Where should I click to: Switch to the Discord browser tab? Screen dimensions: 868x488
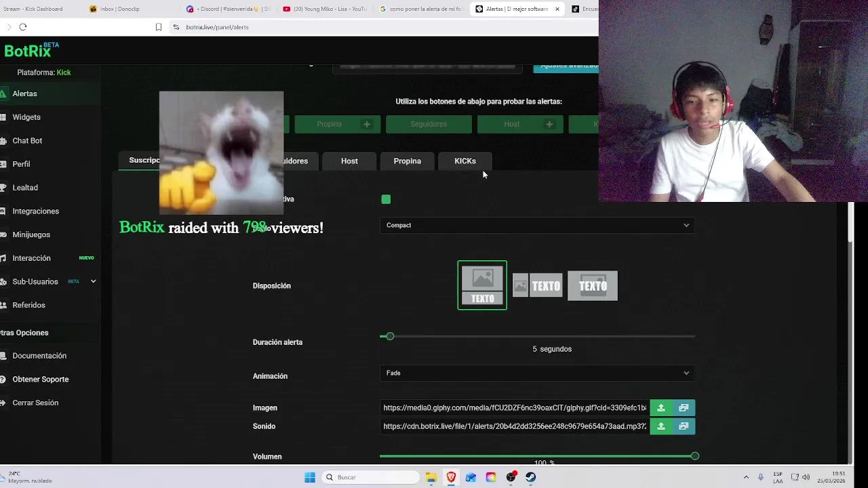pyautogui.click(x=229, y=9)
